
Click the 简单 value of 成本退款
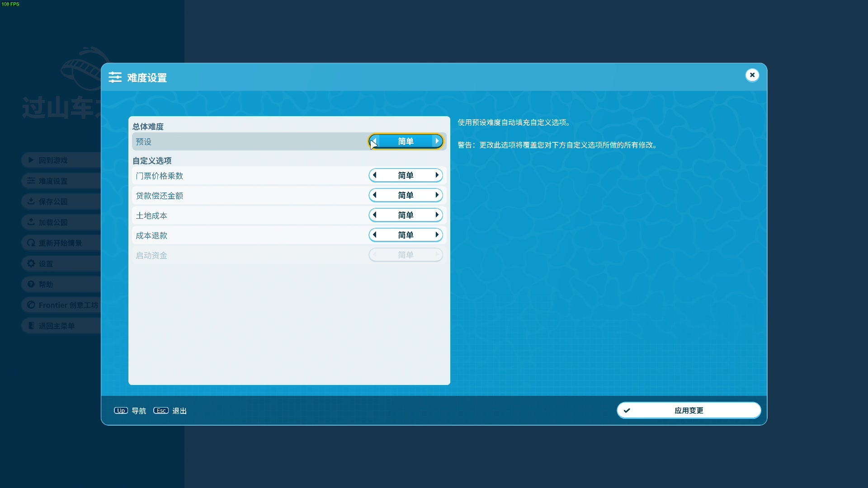(x=406, y=235)
